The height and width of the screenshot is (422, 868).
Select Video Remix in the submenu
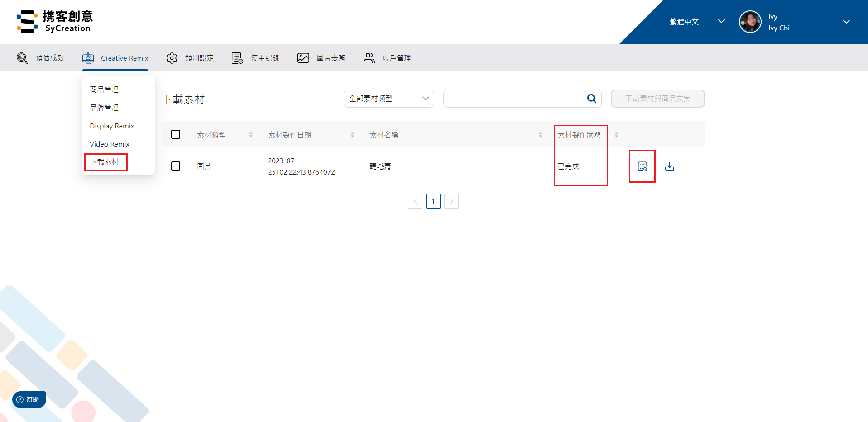(x=110, y=144)
